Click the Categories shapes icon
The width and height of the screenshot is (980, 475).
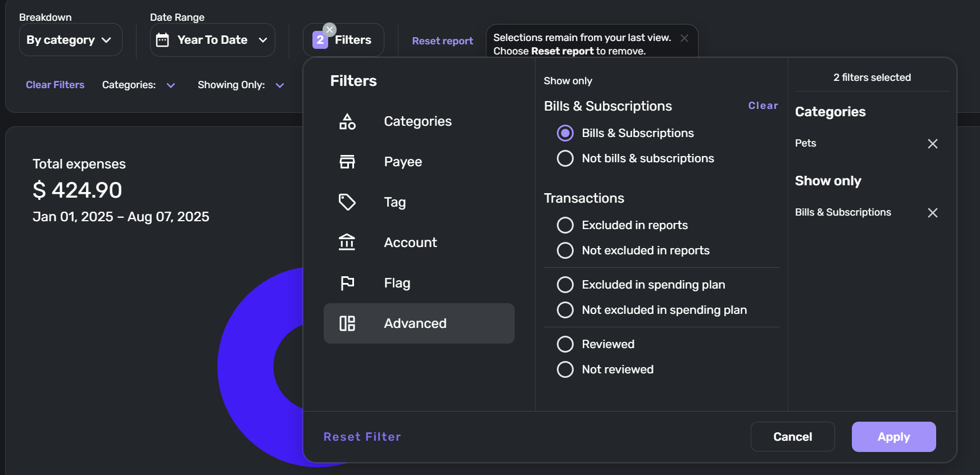(x=347, y=121)
